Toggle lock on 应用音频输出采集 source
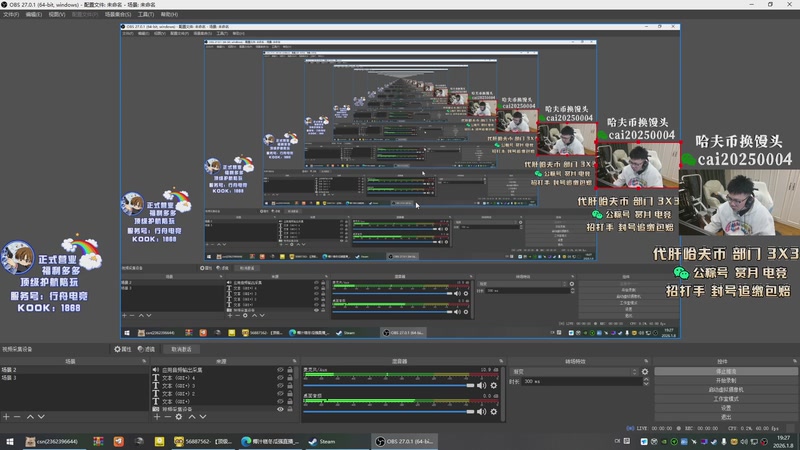 pyautogui.click(x=290, y=370)
